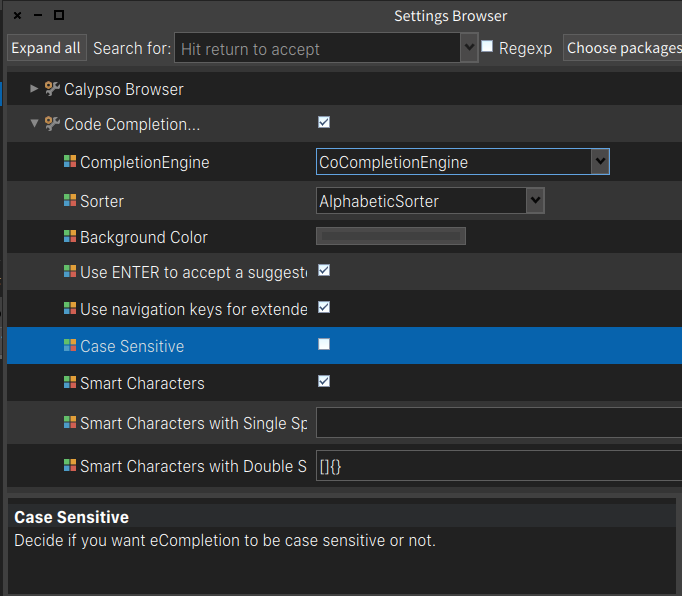Screen dimensions: 682x596
Task: Click the Calypso Browser wrench icon
Action: 52,89
